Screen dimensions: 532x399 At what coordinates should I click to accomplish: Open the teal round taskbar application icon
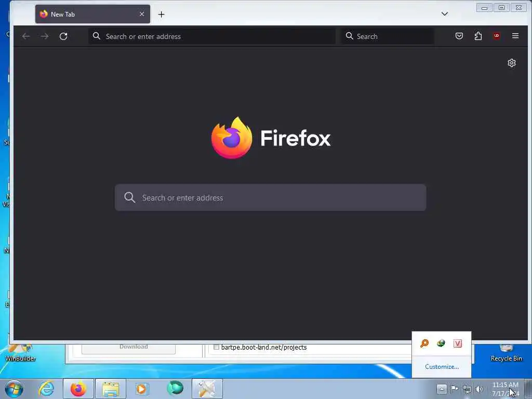click(175, 388)
